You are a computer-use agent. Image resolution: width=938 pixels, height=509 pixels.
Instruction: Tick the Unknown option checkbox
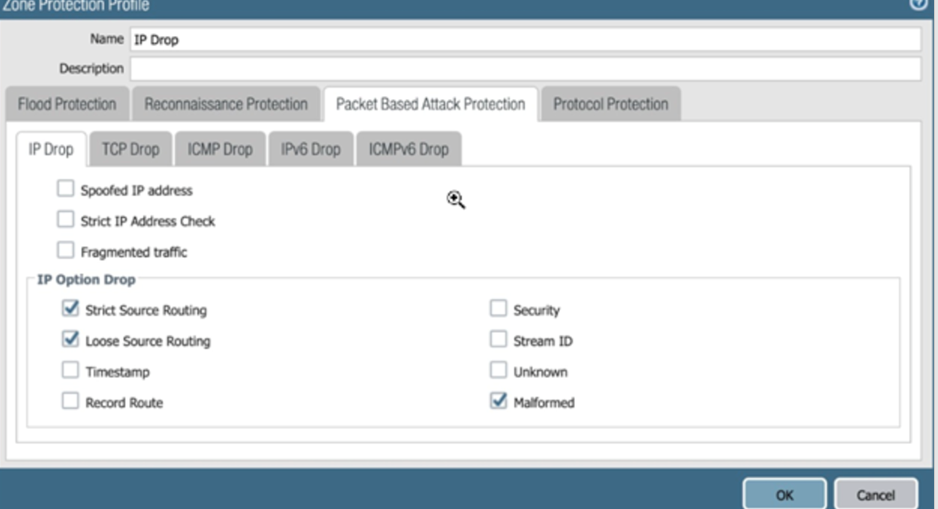point(498,371)
